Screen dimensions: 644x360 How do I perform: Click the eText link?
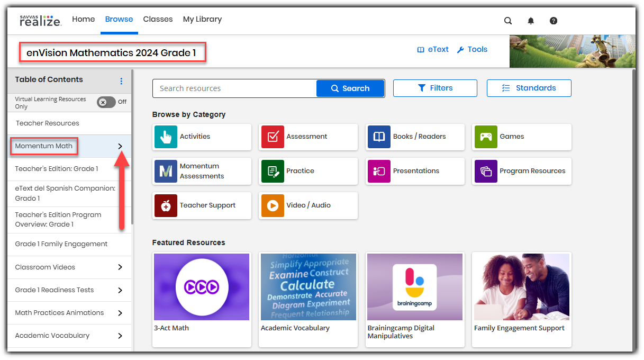[x=433, y=50]
